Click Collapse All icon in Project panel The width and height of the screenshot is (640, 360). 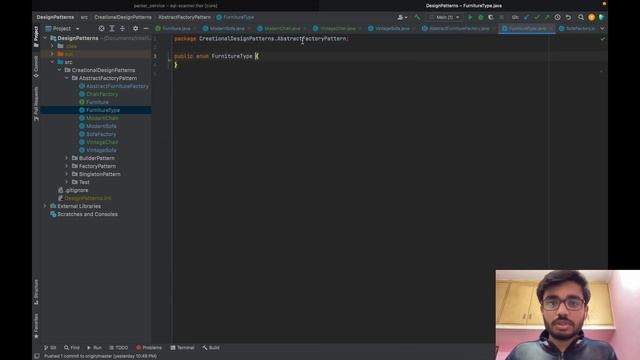click(x=122, y=29)
